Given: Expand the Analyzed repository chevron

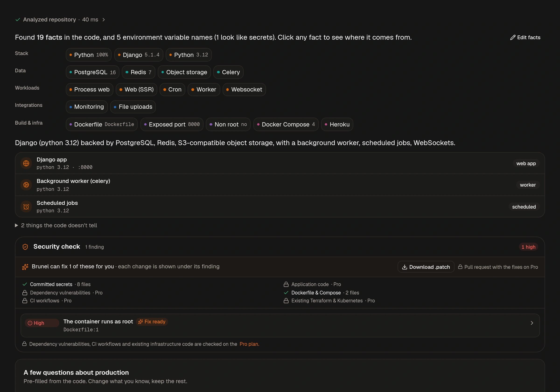Looking at the screenshot, I should coord(104,20).
